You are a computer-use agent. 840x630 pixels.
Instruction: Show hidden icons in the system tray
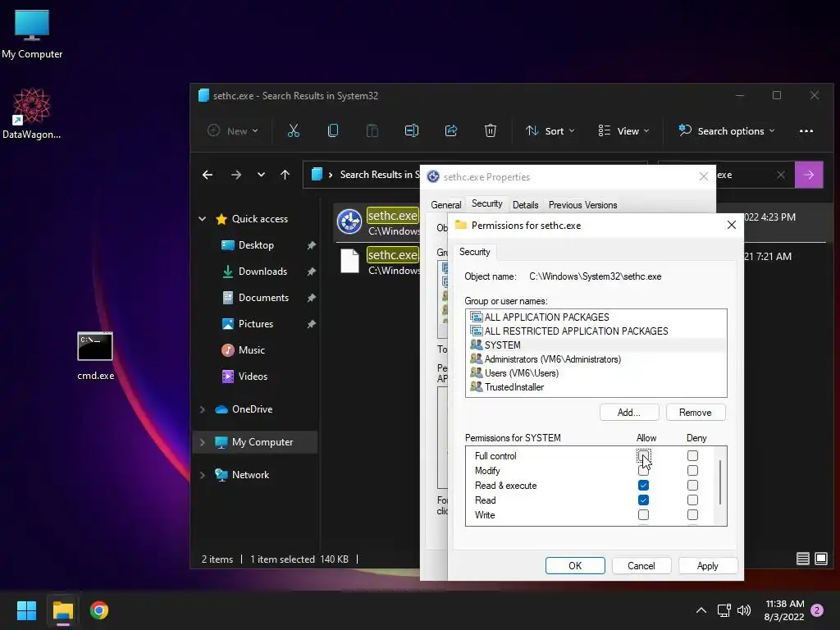[701, 610]
